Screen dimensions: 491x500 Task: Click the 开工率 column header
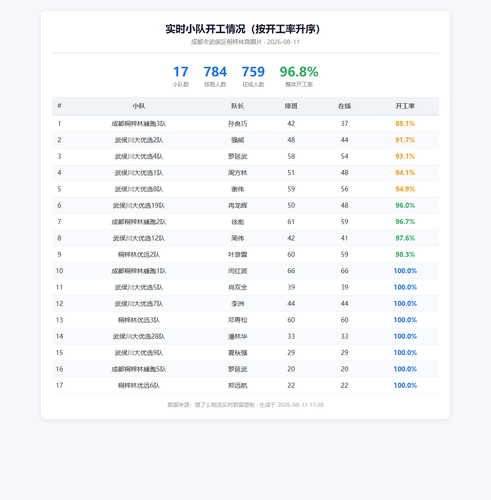click(x=405, y=106)
